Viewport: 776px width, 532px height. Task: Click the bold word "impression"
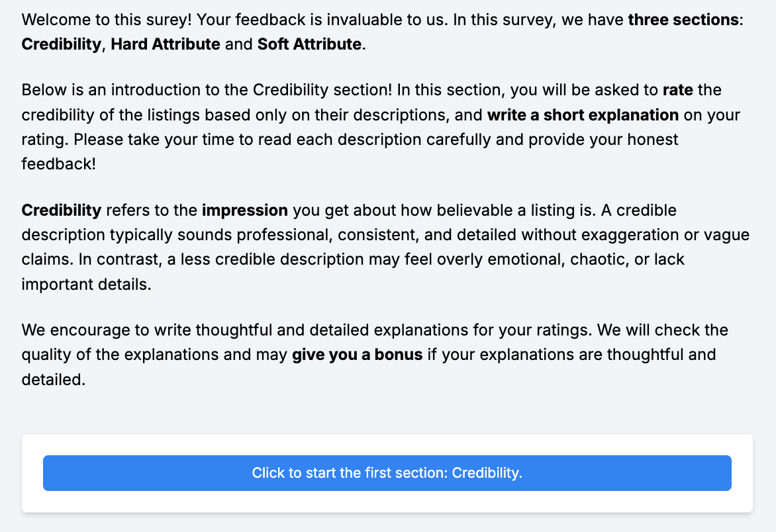(245, 210)
